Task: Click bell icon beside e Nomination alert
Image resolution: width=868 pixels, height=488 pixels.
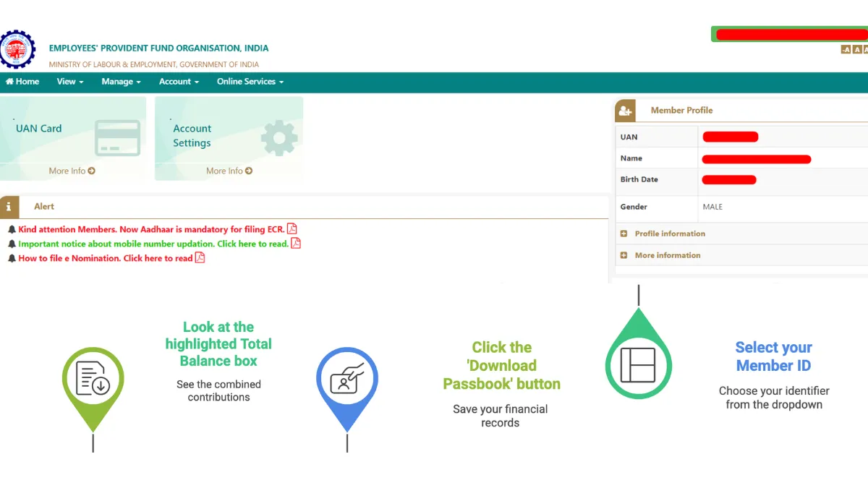Action: point(12,258)
